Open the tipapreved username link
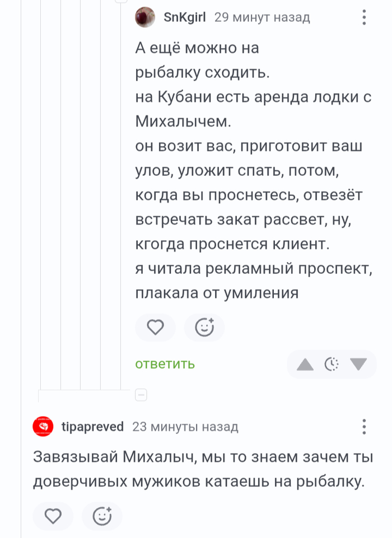Screen dimensions: 392x538 pos(92,426)
